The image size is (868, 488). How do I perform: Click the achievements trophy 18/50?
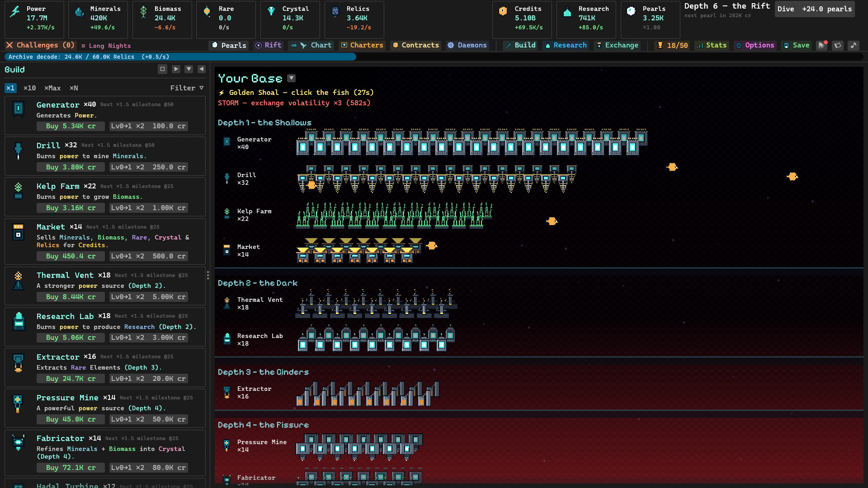pyautogui.click(x=673, y=45)
